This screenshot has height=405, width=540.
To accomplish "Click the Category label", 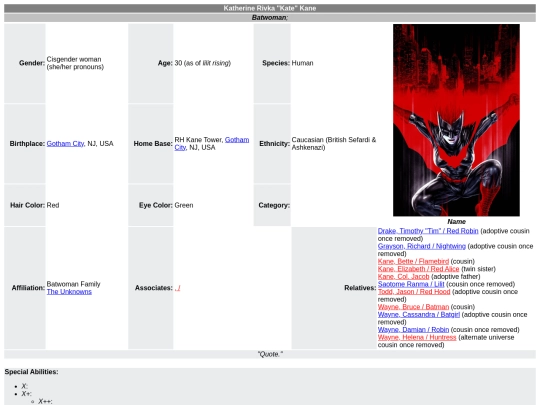I will pyautogui.click(x=274, y=205).
